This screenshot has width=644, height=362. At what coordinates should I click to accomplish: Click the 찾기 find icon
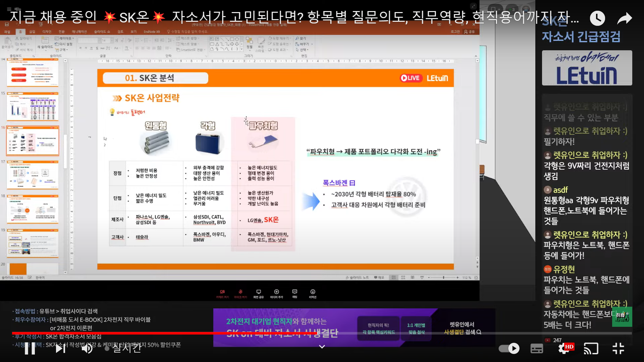(301, 38)
